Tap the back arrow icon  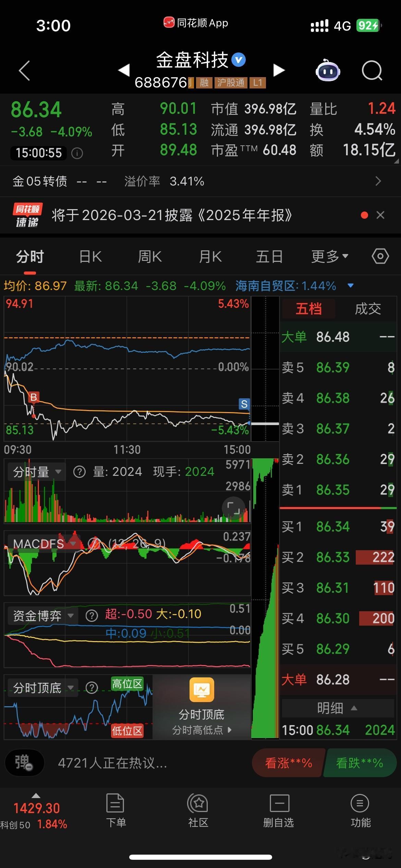tap(24, 71)
